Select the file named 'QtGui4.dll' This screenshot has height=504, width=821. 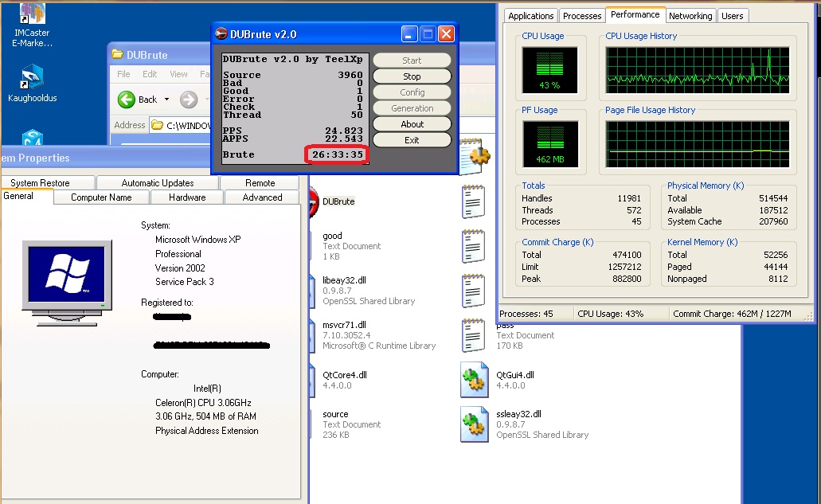tap(515, 375)
